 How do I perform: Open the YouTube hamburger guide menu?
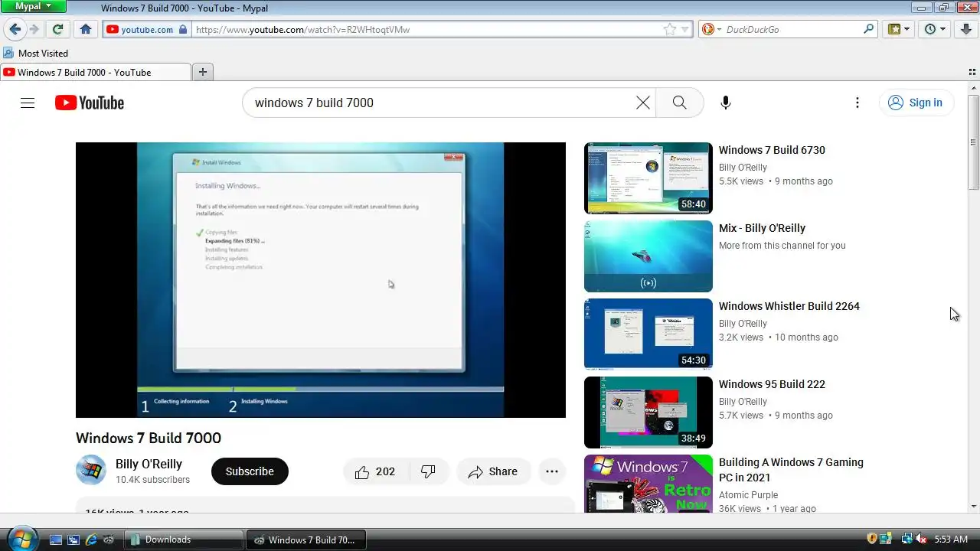(x=28, y=103)
